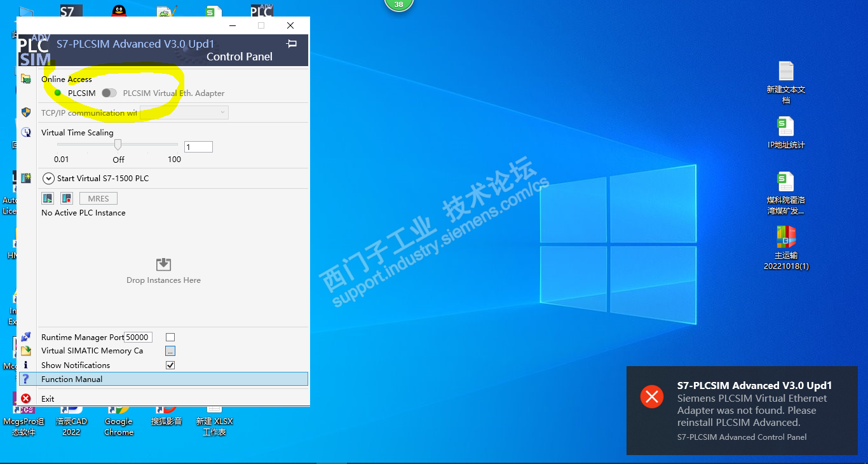Browse for Virtual SIMATIC Memory Card path
This screenshot has height=464, width=868.
click(170, 351)
